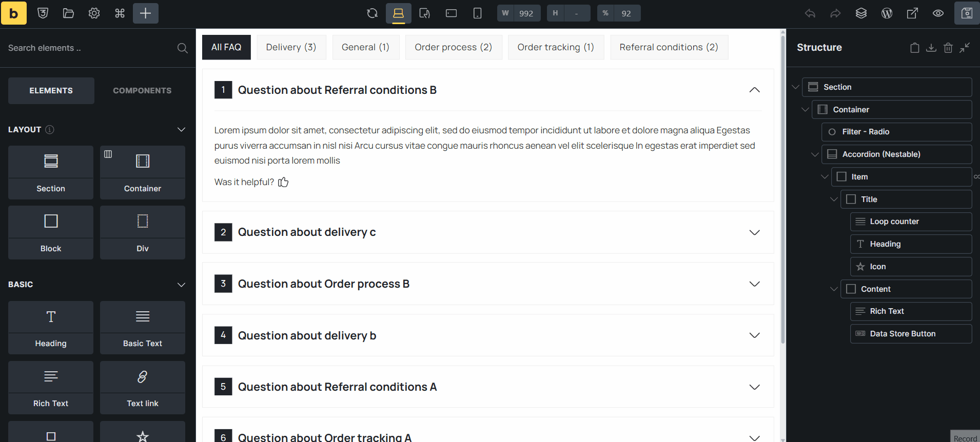Add a Basic Text element

click(x=143, y=327)
